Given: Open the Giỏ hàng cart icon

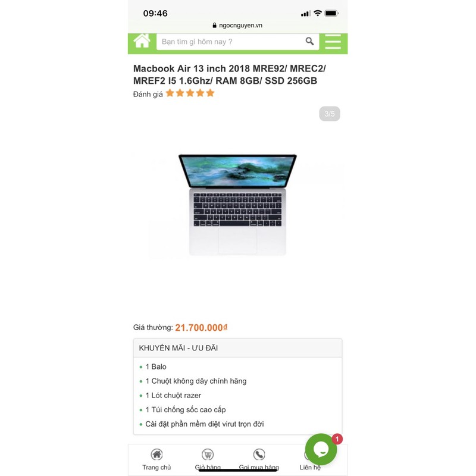Looking at the screenshot, I should coord(208,455).
